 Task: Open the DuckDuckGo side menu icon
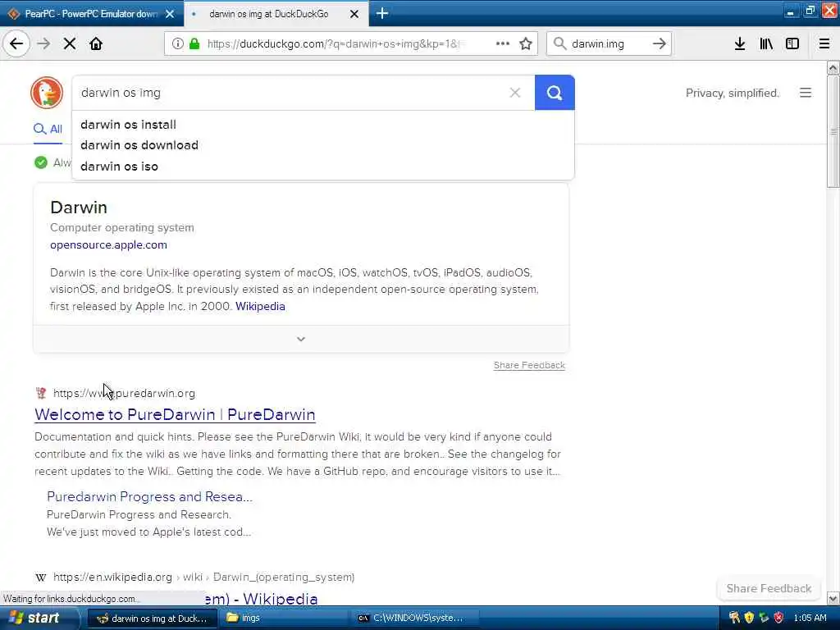(806, 93)
